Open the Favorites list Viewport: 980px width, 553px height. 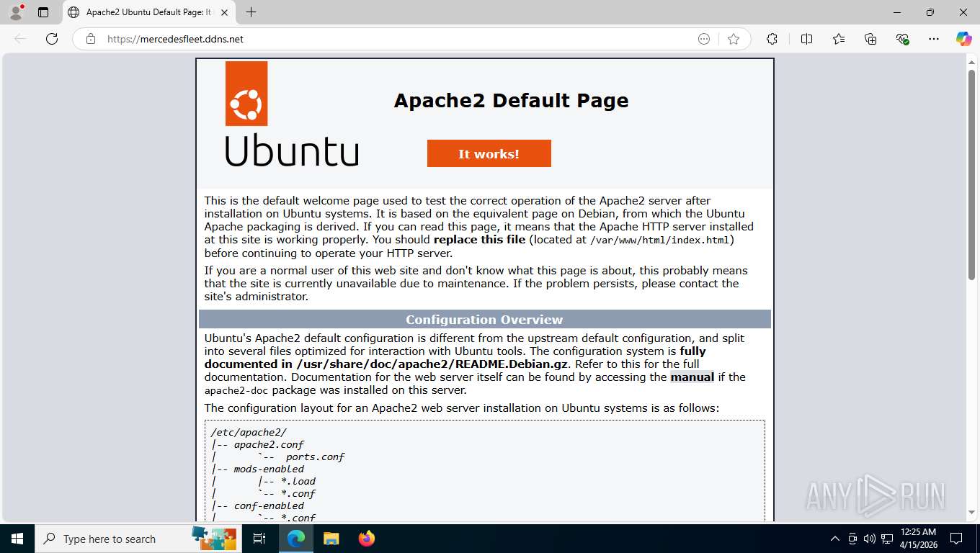point(839,39)
